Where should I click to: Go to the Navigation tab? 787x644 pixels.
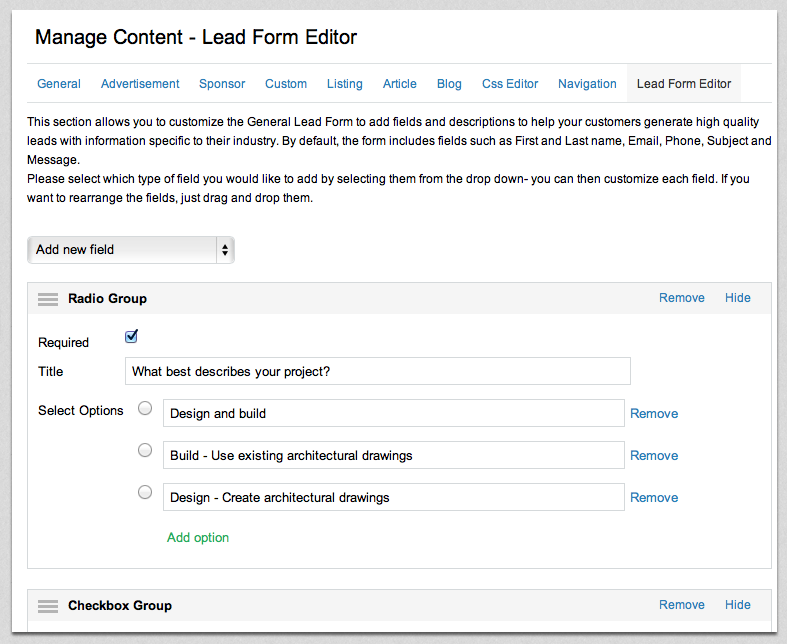[587, 84]
